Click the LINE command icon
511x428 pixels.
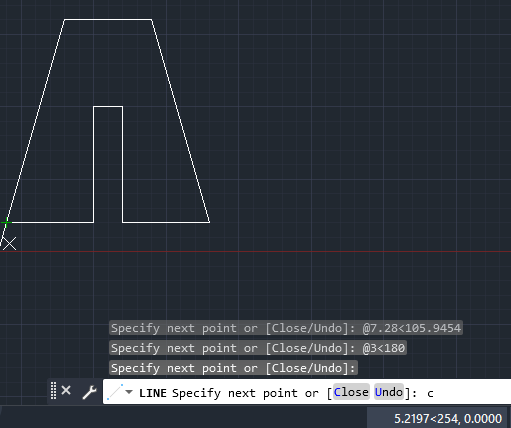tap(115, 392)
